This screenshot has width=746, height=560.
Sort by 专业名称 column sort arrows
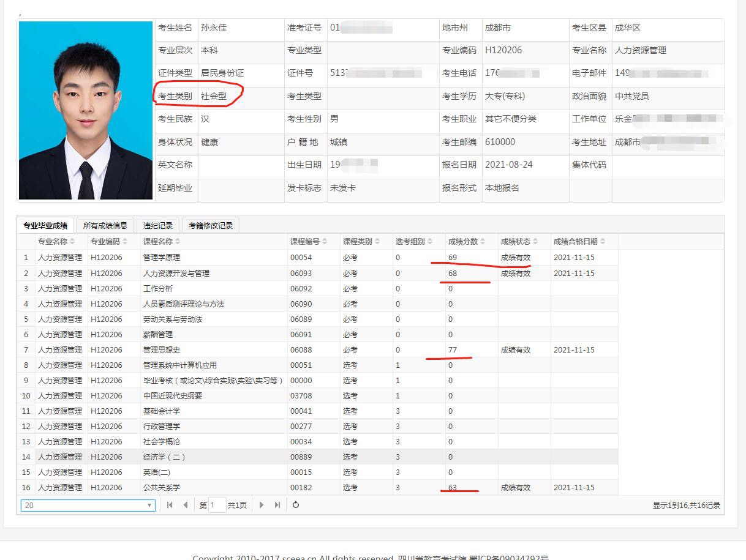[x=73, y=242]
